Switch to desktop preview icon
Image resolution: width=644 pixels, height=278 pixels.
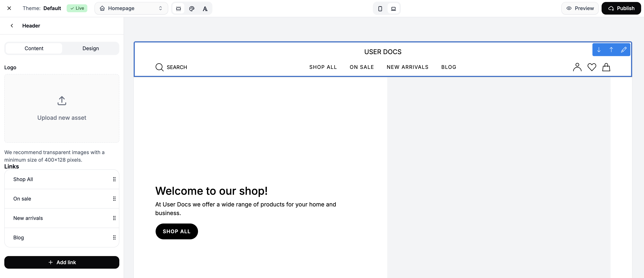[x=393, y=8]
